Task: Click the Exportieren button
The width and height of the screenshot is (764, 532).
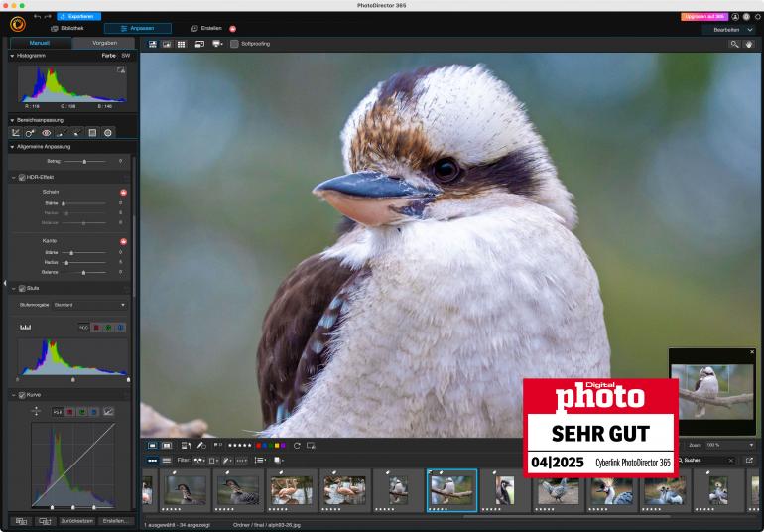Action: [x=78, y=16]
